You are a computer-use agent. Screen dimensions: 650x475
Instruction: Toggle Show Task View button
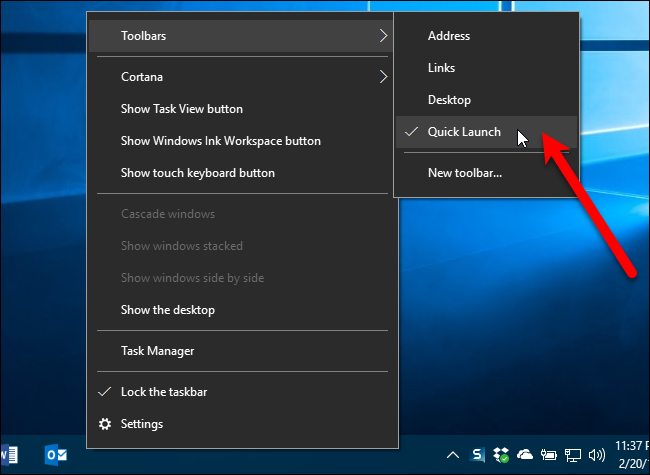click(x=181, y=109)
